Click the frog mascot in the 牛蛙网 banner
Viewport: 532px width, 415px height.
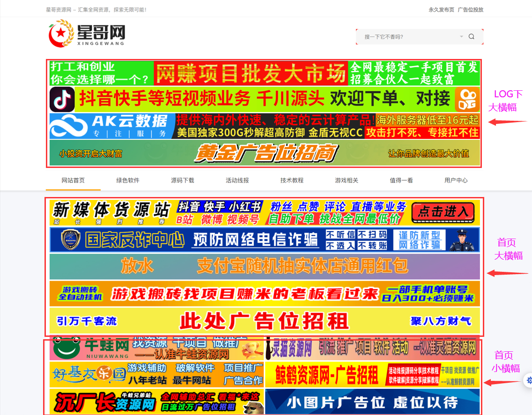pyautogui.click(x=66, y=347)
